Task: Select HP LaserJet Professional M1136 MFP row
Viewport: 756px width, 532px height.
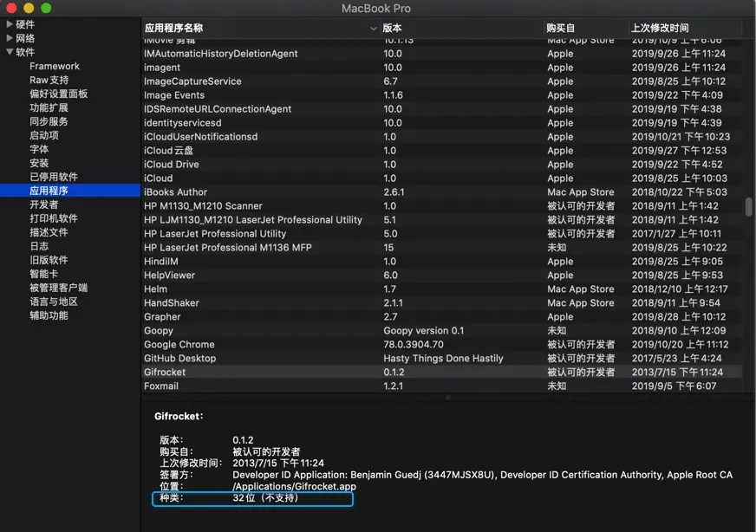Action: [441, 247]
